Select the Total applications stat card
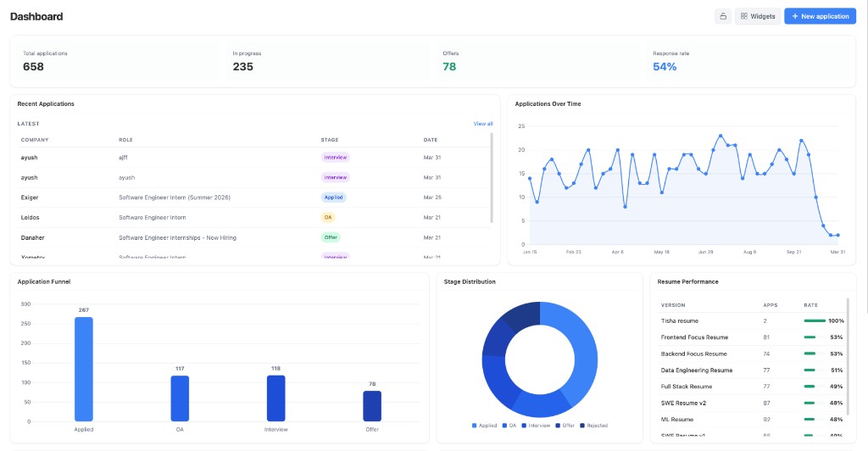 114,61
